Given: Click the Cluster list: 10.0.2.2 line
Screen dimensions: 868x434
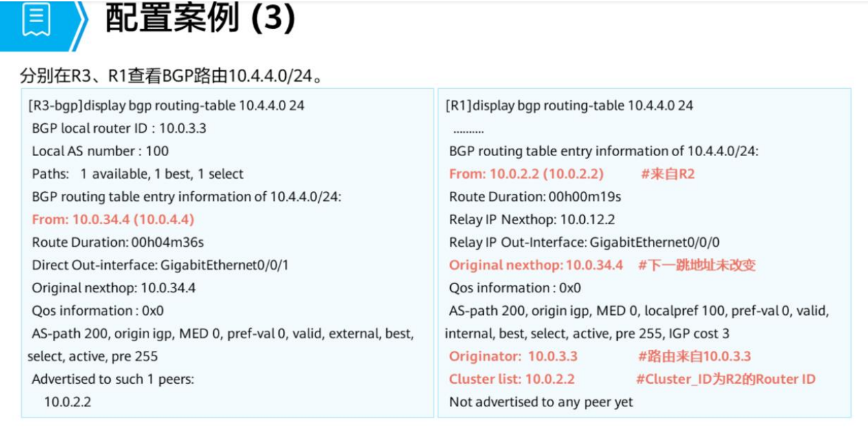Looking at the screenshot, I should point(511,378).
